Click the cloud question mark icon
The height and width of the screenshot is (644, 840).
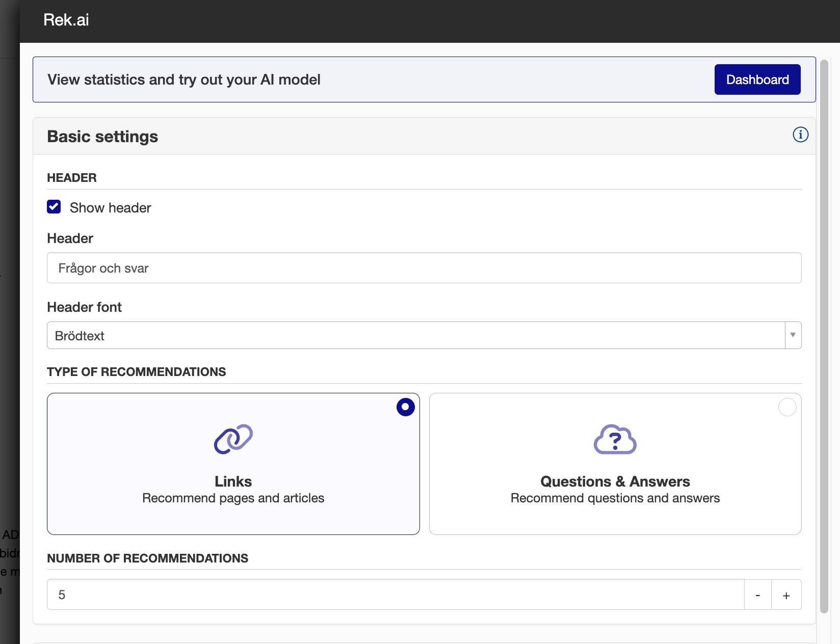coord(615,439)
